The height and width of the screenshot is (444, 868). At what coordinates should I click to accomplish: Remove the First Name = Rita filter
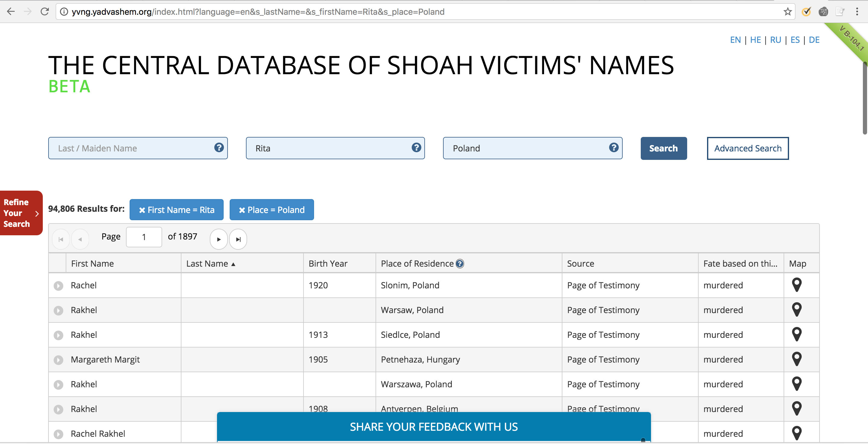pos(142,210)
